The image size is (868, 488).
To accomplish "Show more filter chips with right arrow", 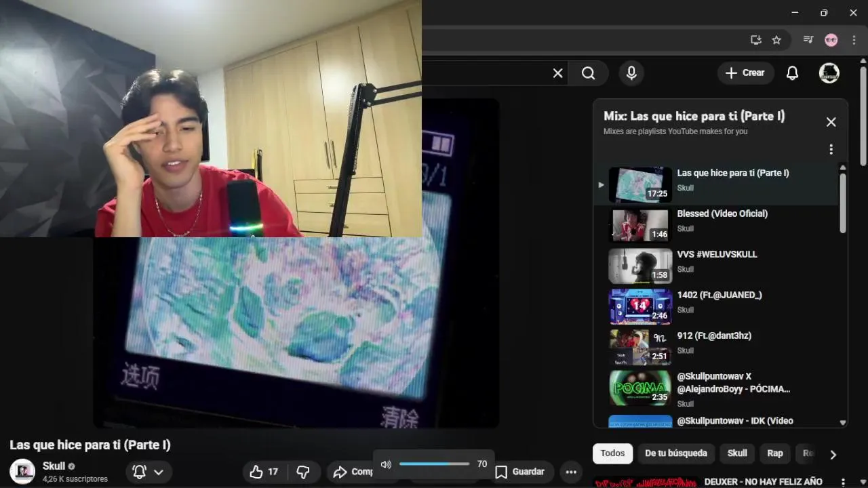I will click(x=833, y=454).
